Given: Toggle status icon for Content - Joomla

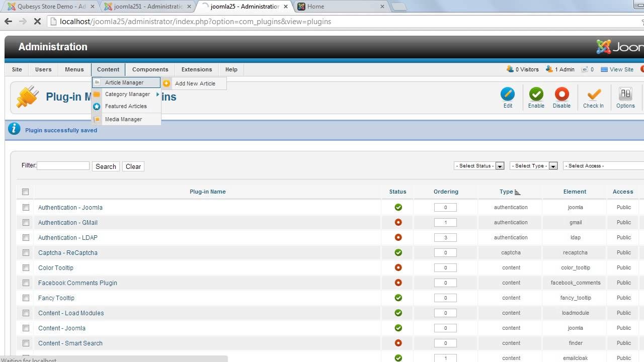Looking at the screenshot, I should [398, 328].
